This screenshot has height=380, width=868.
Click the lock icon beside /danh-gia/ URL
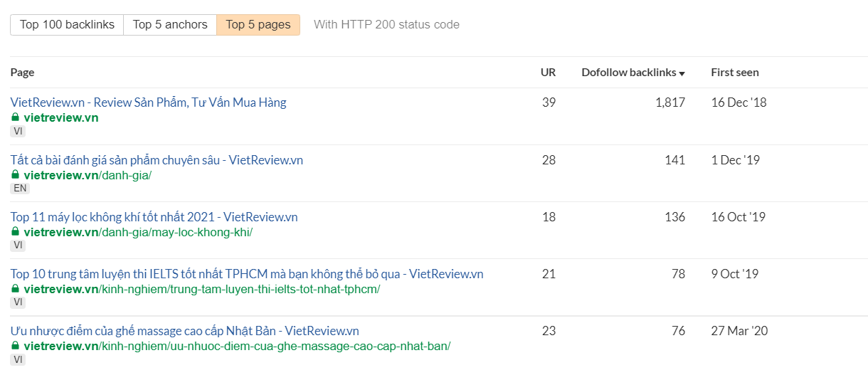[x=15, y=174]
